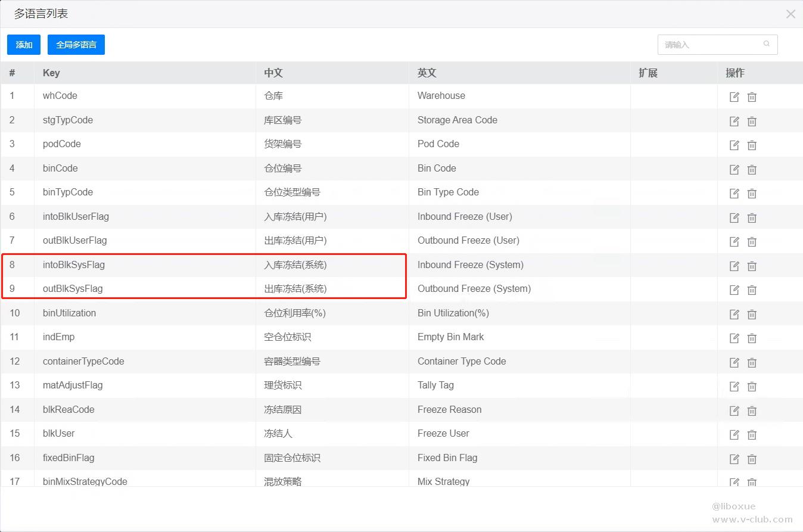803x532 pixels.
Task: Click trash icon for binCode row
Action: click(752, 170)
